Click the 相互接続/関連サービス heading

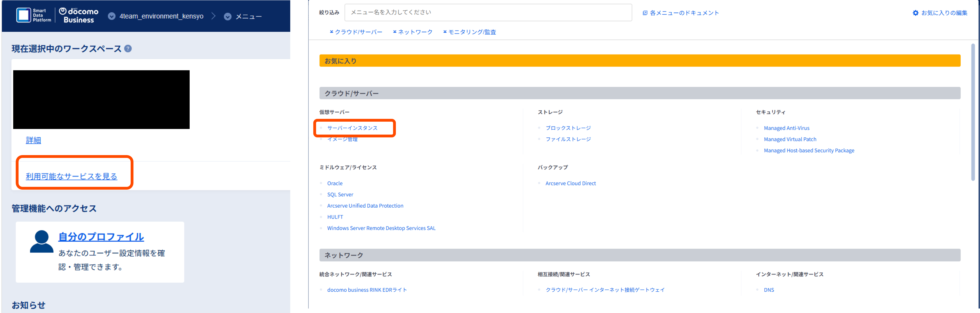(564, 274)
